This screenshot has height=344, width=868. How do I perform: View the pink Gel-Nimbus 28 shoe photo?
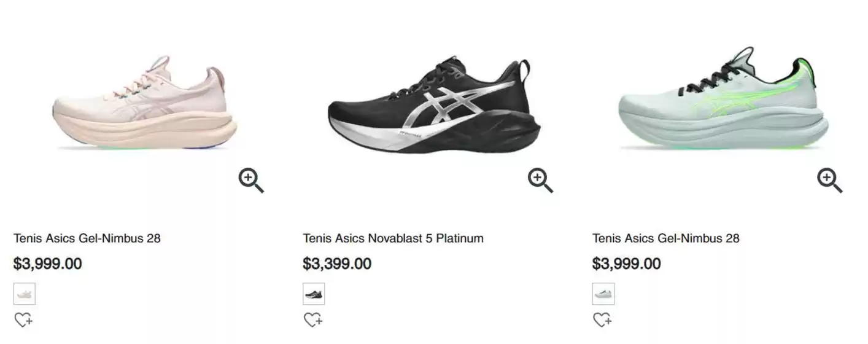tap(144, 104)
